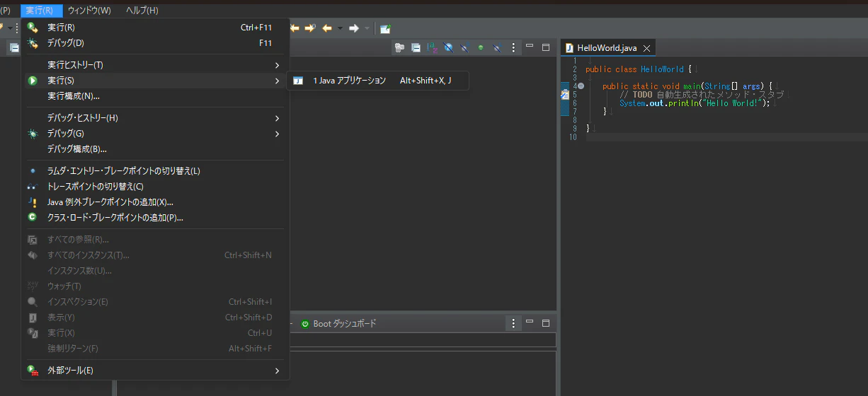Open outline view three-dot menu
The height and width of the screenshot is (396, 868).
point(514,47)
